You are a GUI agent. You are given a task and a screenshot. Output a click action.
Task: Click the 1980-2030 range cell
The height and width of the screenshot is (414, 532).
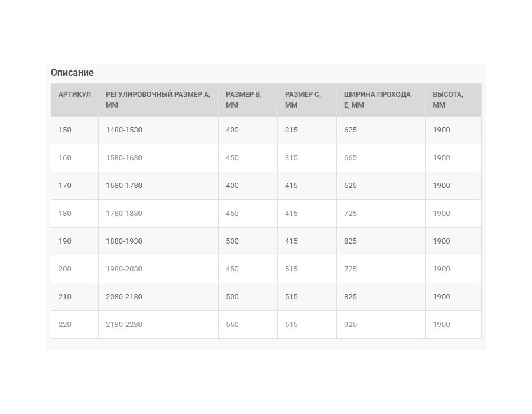click(158, 269)
